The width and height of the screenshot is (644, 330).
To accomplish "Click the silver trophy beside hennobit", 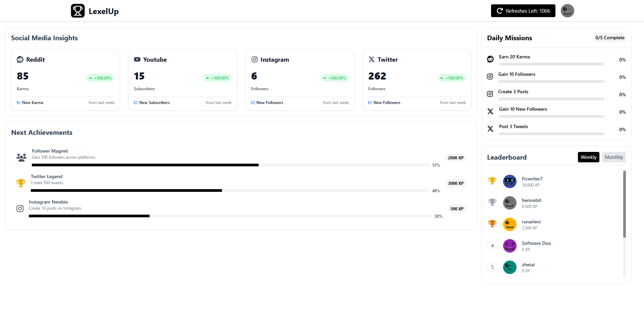I will pos(492,202).
